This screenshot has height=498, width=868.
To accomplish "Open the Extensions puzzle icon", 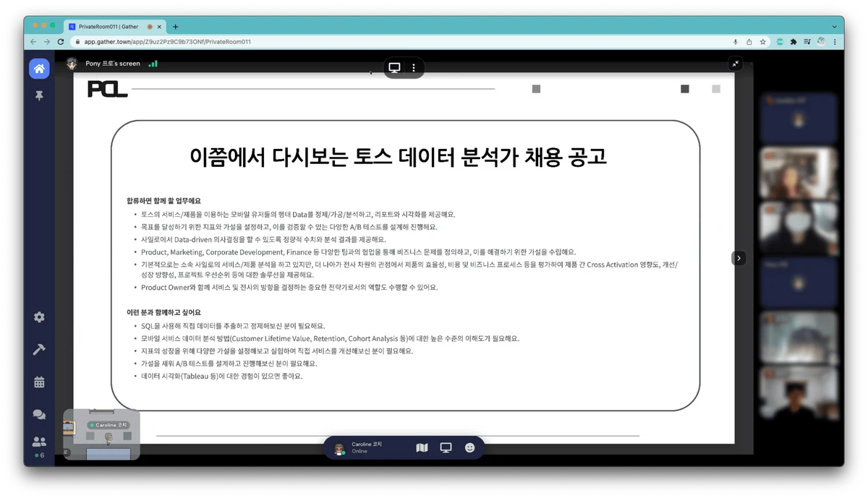I will (793, 42).
